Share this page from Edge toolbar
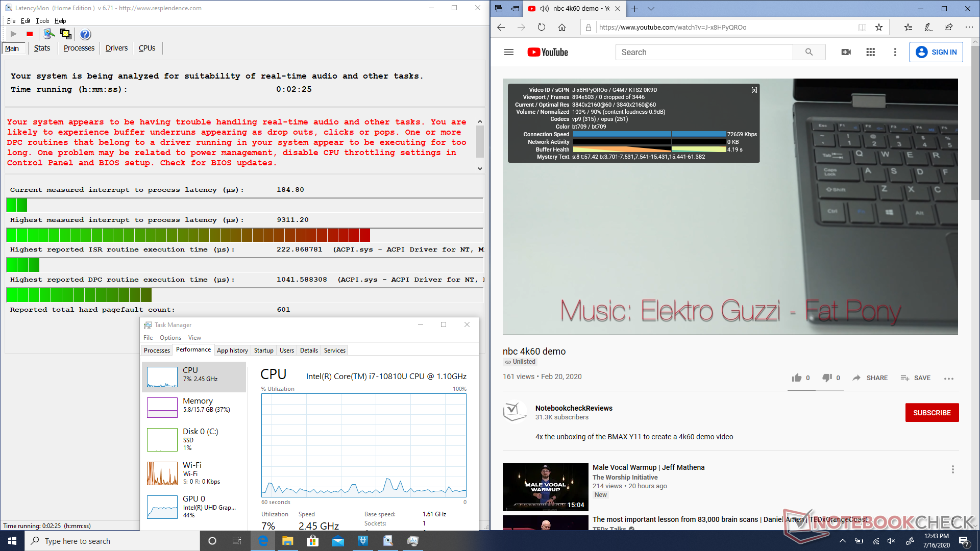This screenshot has width=980, height=551. [x=948, y=27]
